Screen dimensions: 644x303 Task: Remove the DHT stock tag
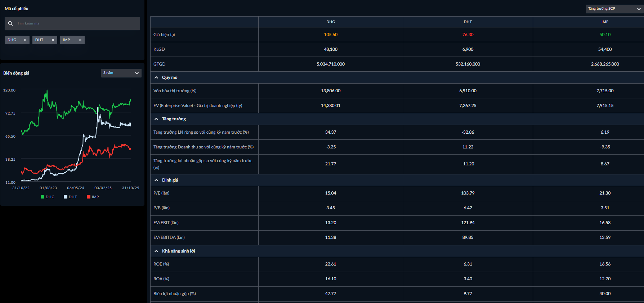pos(53,40)
